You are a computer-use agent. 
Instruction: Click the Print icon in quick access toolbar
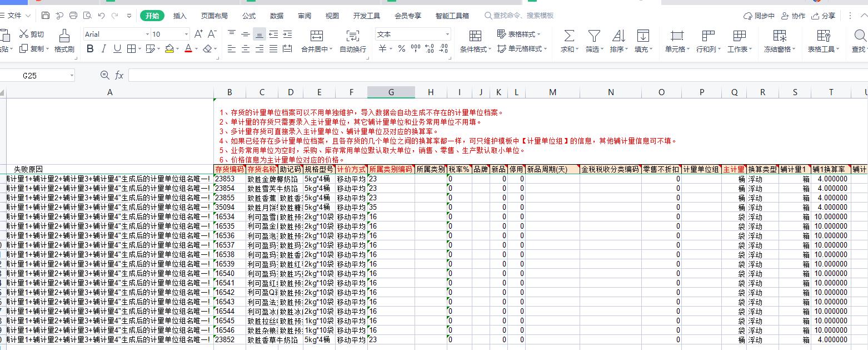pos(73,16)
